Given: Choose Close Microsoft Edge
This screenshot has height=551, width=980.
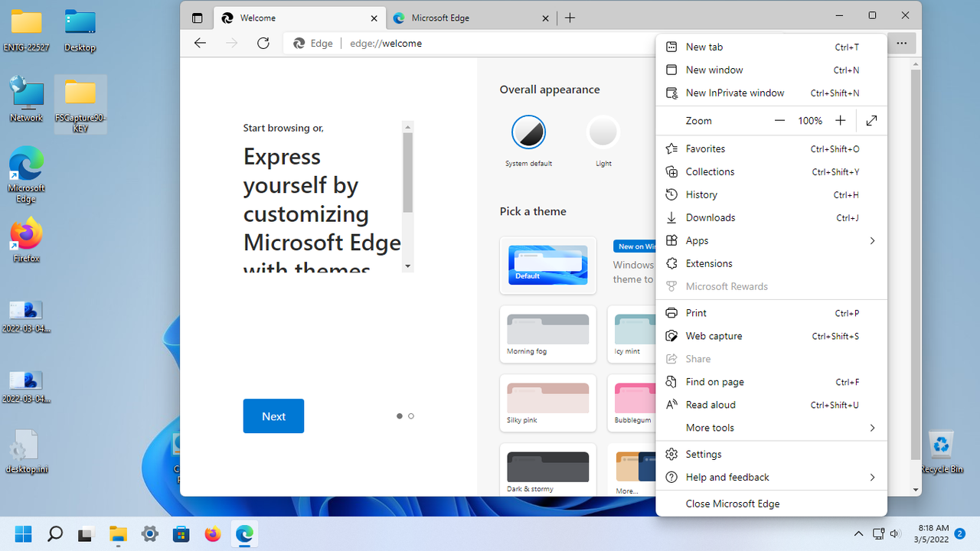Looking at the screenshot, I should (772, 504).
